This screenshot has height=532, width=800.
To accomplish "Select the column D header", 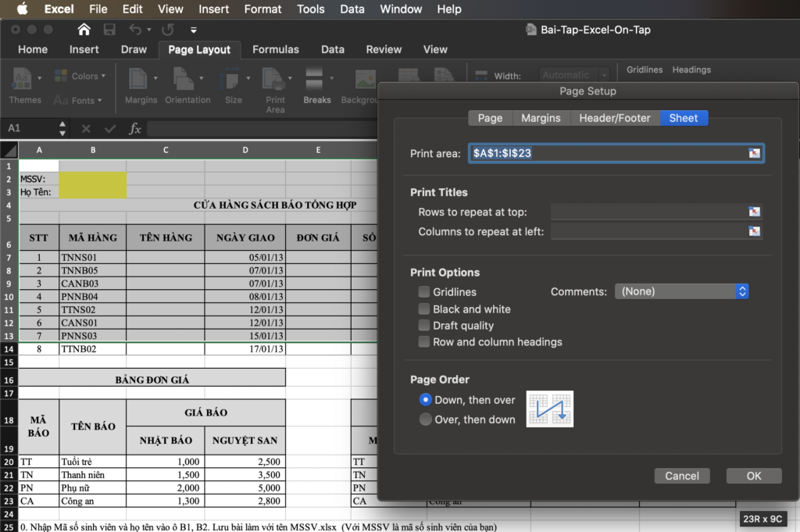I will pyautogui.click(x=245, y=150).
